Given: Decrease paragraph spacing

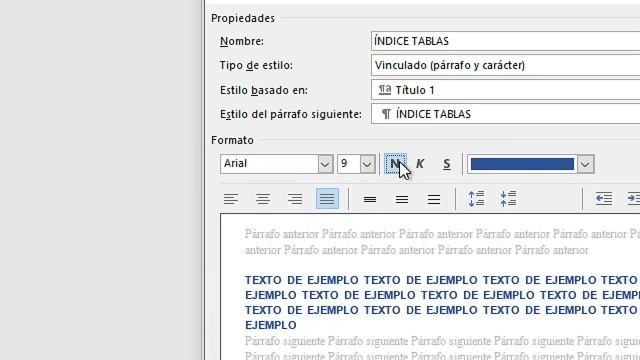Looking at the screenshot, I should pos(508,199).
